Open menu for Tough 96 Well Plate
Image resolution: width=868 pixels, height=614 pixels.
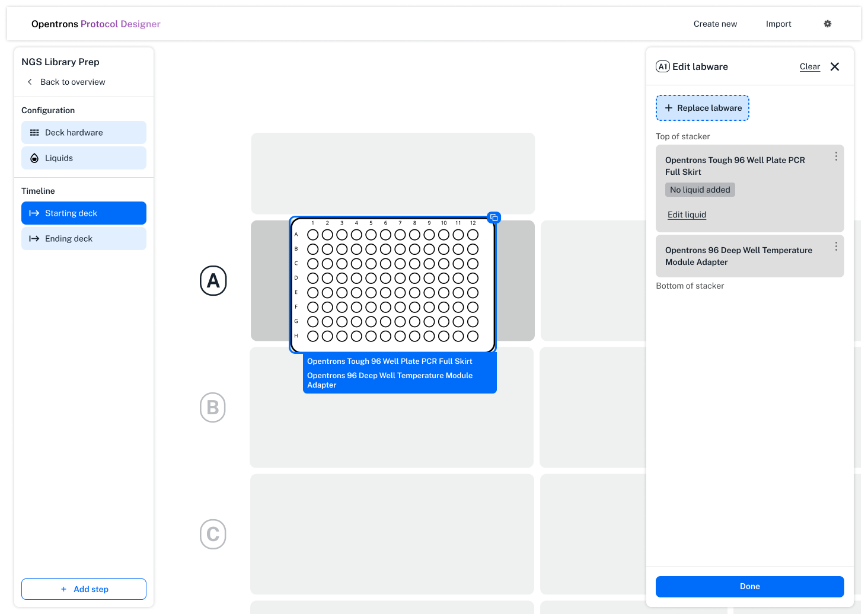(x=836, y=156)
